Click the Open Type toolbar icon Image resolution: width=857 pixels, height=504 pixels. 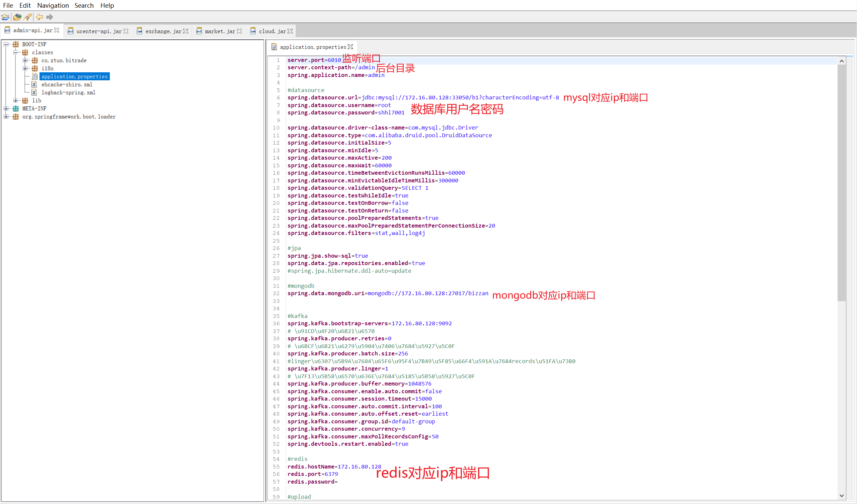(17, 17)
